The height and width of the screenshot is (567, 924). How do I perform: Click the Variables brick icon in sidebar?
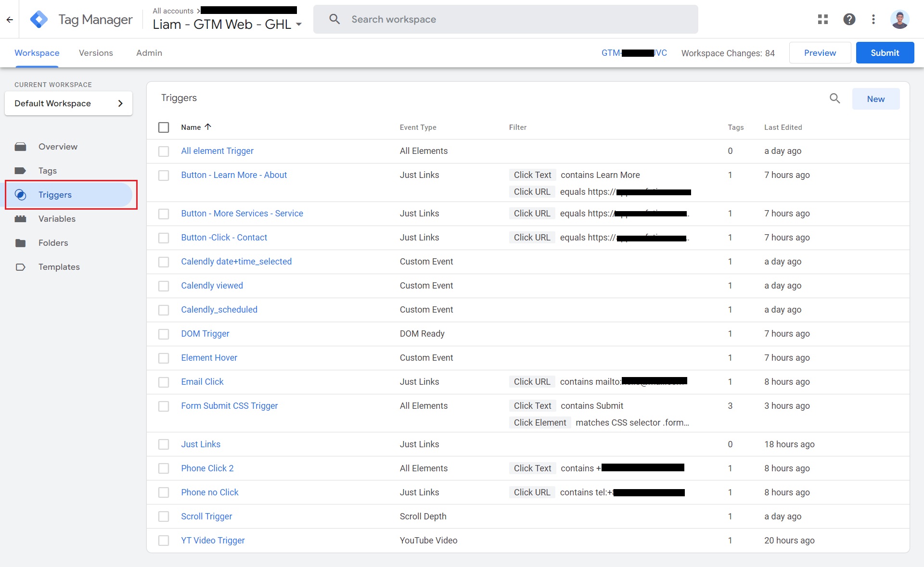pos(20,219)
